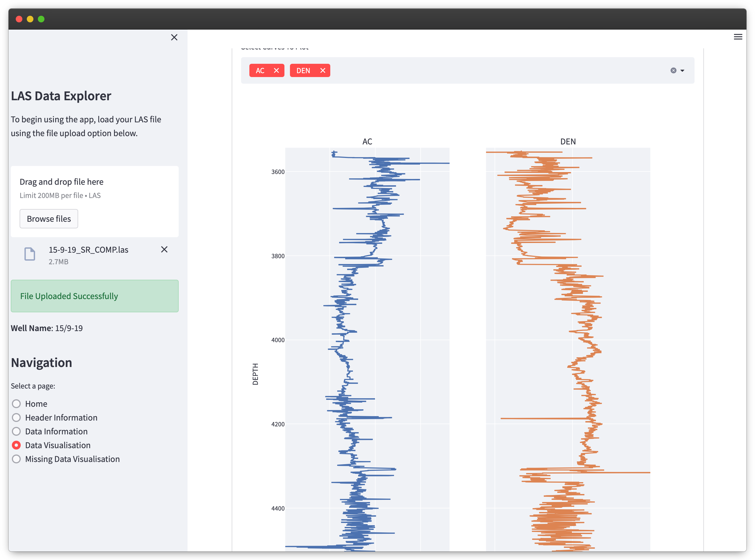Delete uploaded file 15-9-19_SR_COMP.las
Viewport: 755px width, 560px height.
point(164,250)
